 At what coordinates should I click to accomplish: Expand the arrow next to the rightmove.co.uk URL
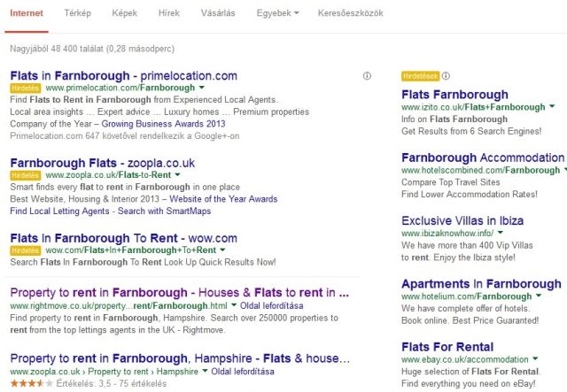tap(234, 305)
